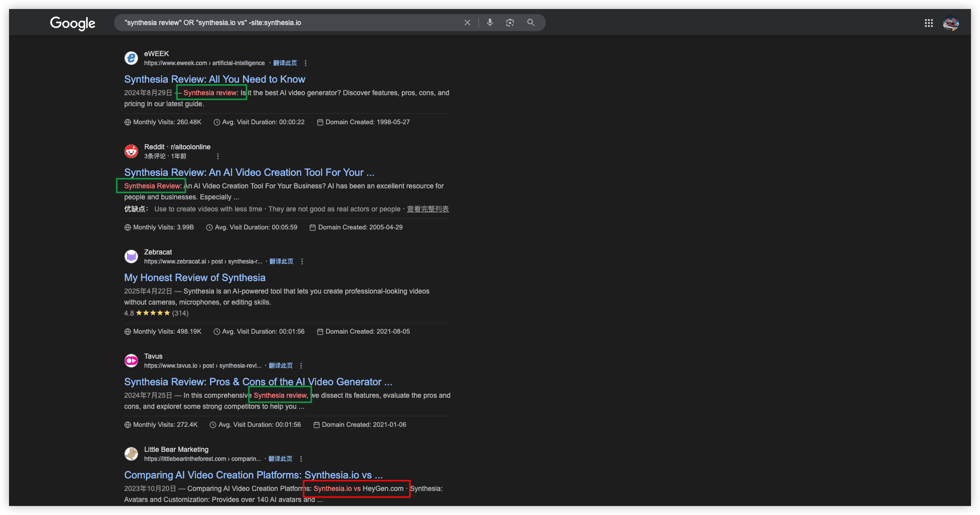Click 'Domain Created: 1998-05-27' stat
980x515 pixels.
(x=363, y=122)
